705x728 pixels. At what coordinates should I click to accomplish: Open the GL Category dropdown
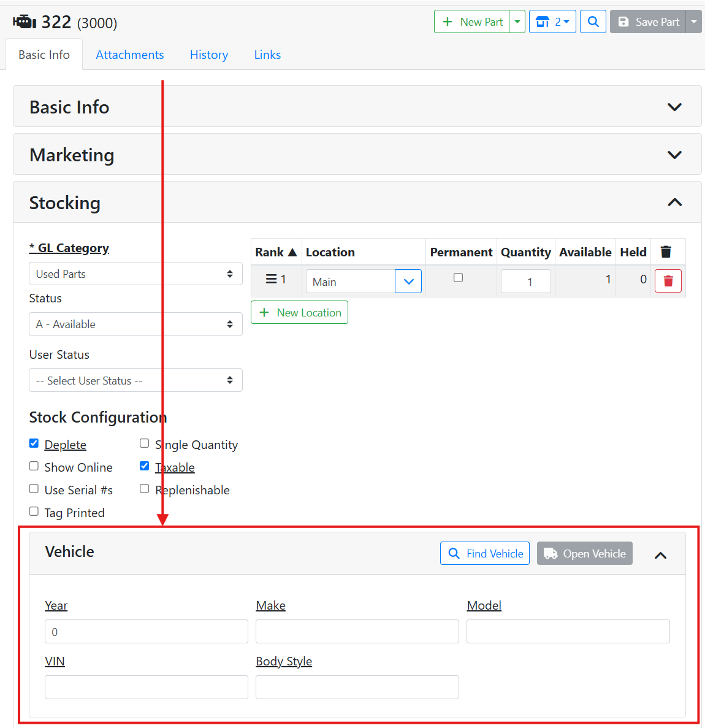click(x=135, y=274)
